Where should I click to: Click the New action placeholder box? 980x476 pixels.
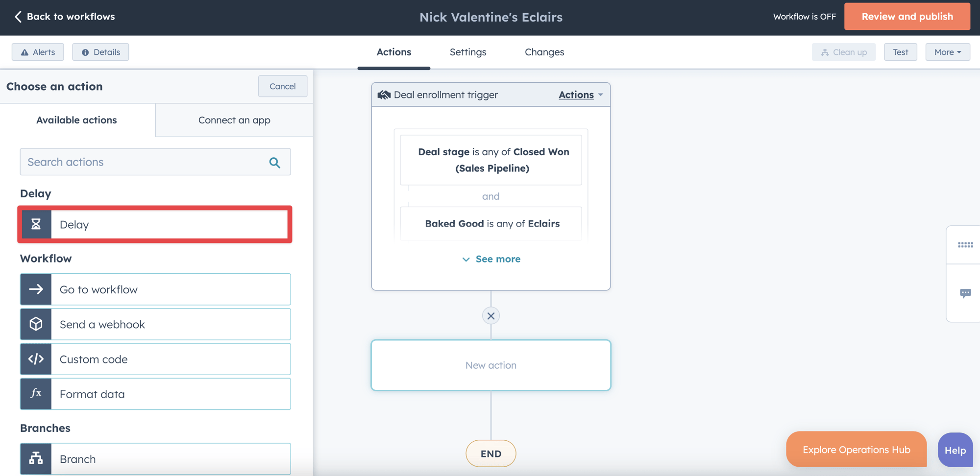coord(490,365)
